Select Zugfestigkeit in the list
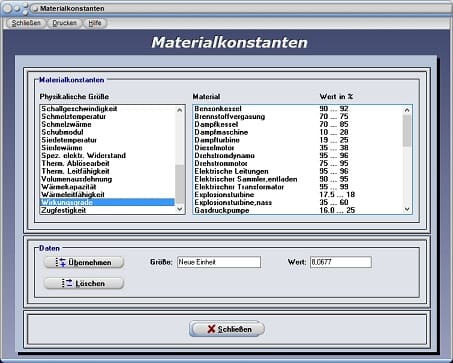Image resolution: width=453 pixels, height=363 pixels. tap(107, 210)
